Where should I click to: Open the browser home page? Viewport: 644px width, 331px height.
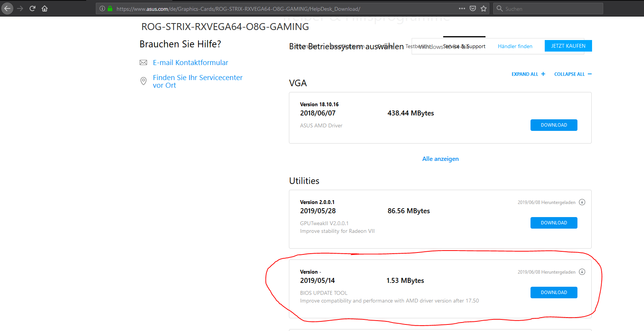pyautogui.click(x=45, y=8)
